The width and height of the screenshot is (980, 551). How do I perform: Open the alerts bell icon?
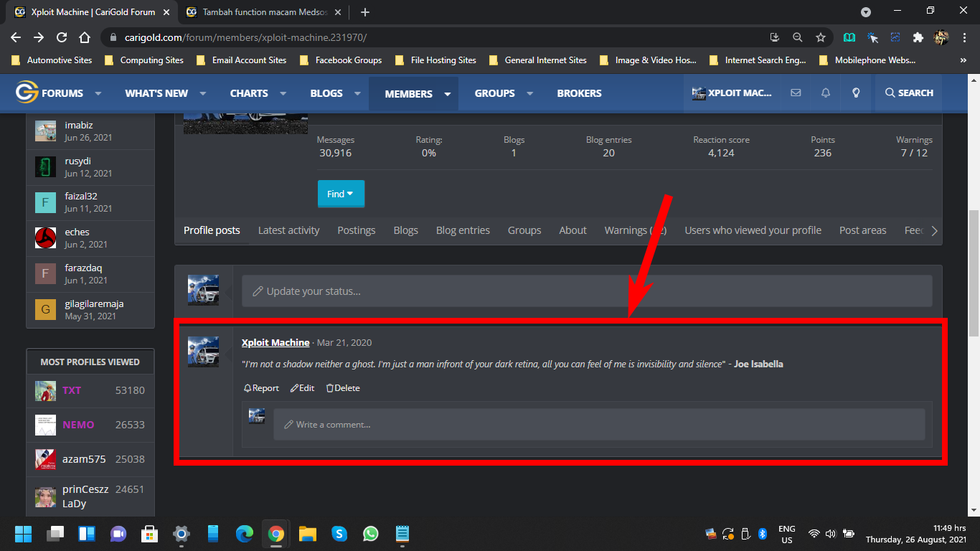(826, 93)
